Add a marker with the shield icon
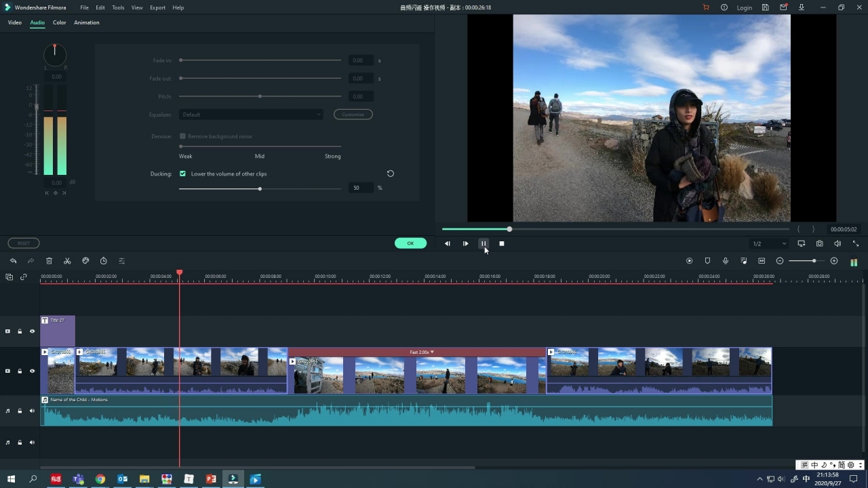The image size is (868, 488). coord(707,261)
